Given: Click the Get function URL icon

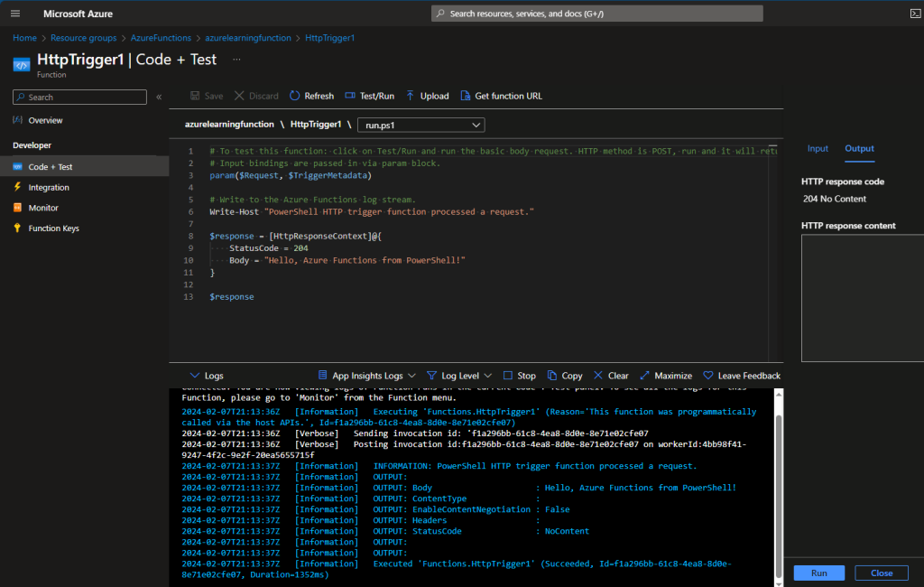Looking at the screenshot, I should click(x=465, y=96).
